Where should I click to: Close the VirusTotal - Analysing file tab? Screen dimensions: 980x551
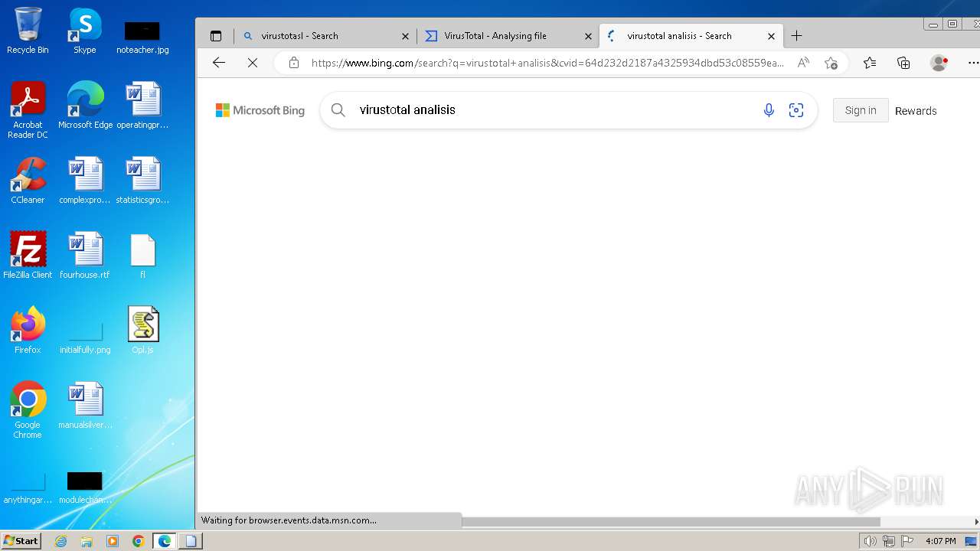click(588, 36)
